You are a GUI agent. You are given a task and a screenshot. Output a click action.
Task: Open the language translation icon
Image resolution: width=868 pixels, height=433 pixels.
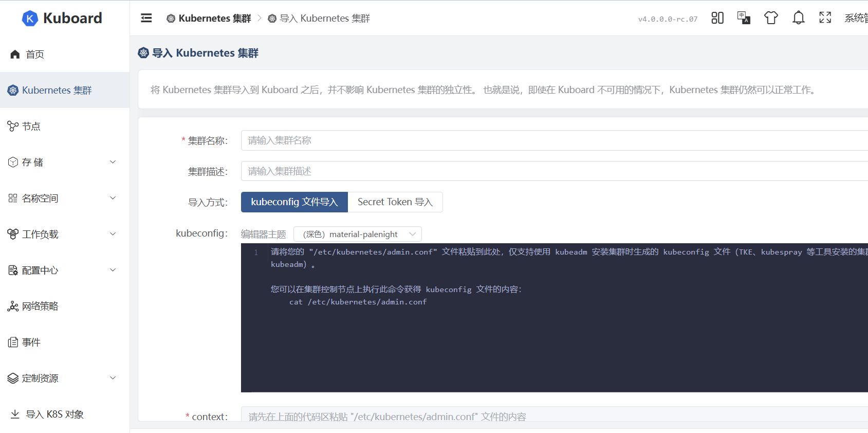[x=744, y=18]
